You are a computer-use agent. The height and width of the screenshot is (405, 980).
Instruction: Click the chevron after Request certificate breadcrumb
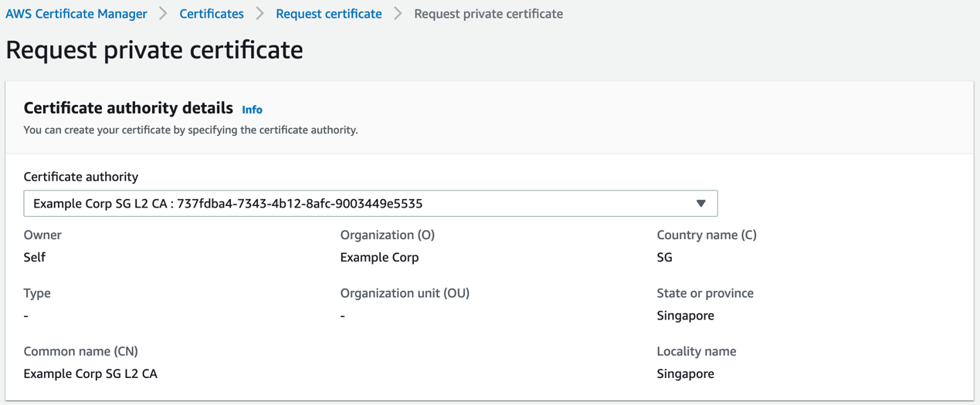pos(398,14)
